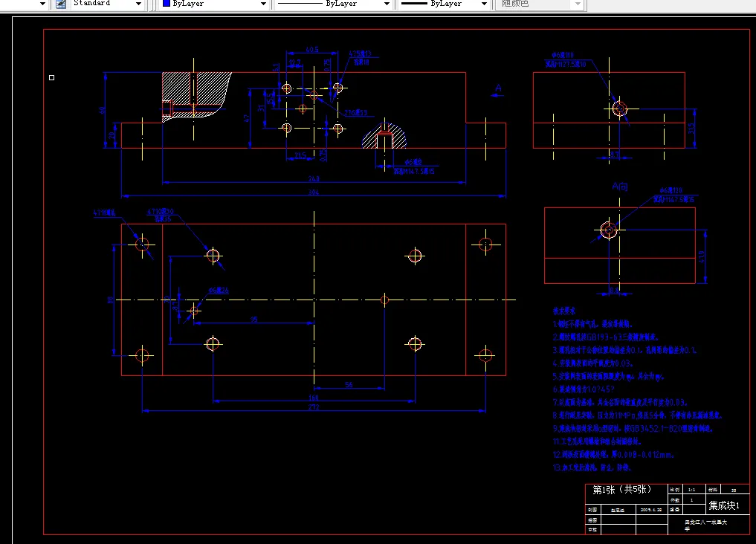Select the 8.8 dimension under A view
The width and height of the screenshot is (756, 544).
[614, 291]
